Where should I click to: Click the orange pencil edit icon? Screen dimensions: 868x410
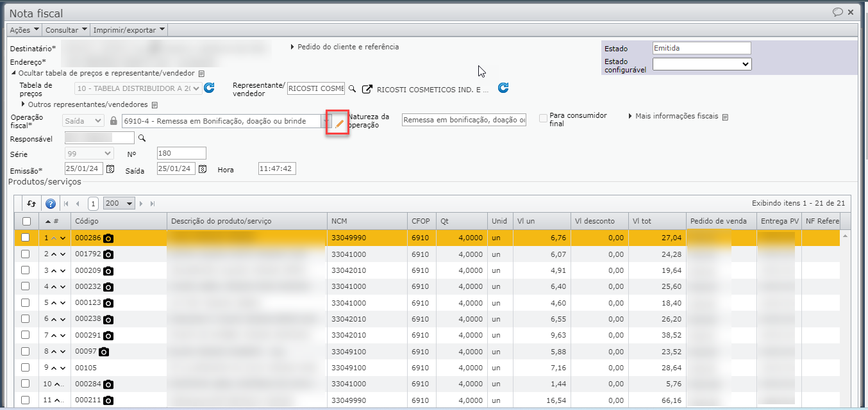click(x=339, y=123)
